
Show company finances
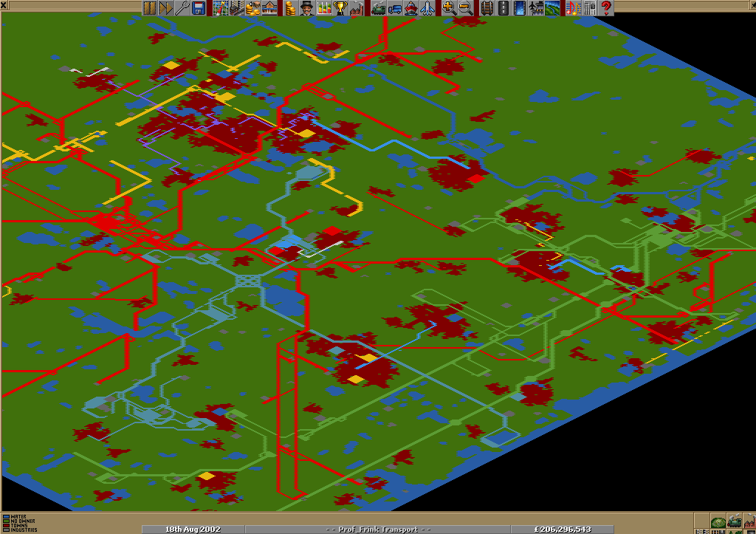(x=291, y=7)
